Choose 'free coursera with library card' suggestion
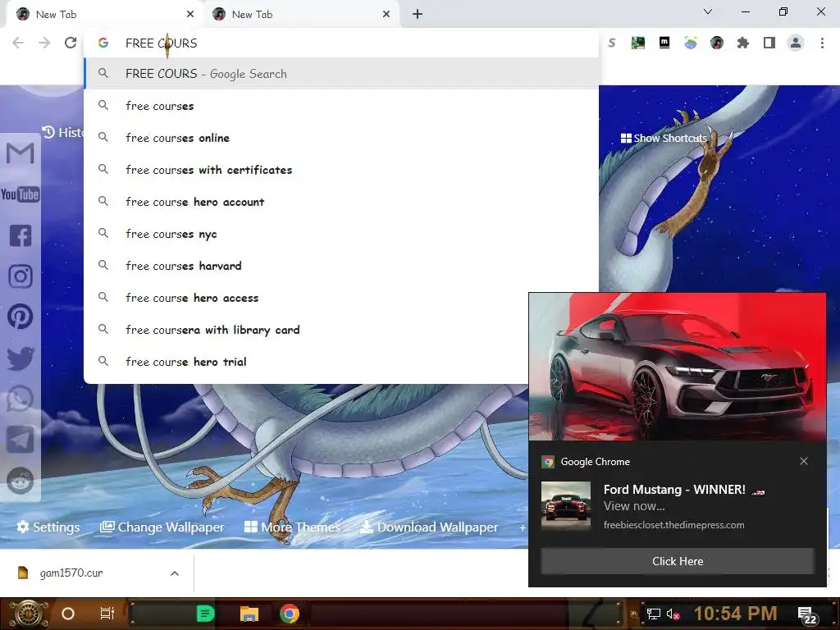This screenshot has height=630, width=840. (306, 330)
